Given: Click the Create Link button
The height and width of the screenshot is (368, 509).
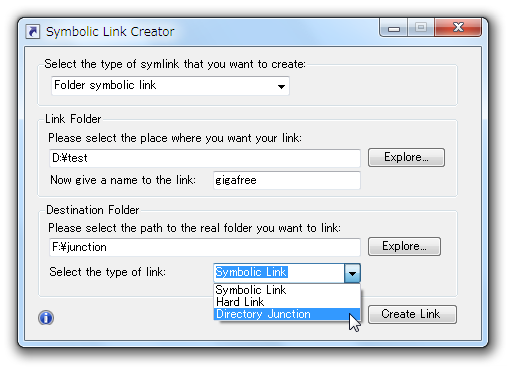Looking at the screenshot, I should pyautogui.click(x=412, y=314).
